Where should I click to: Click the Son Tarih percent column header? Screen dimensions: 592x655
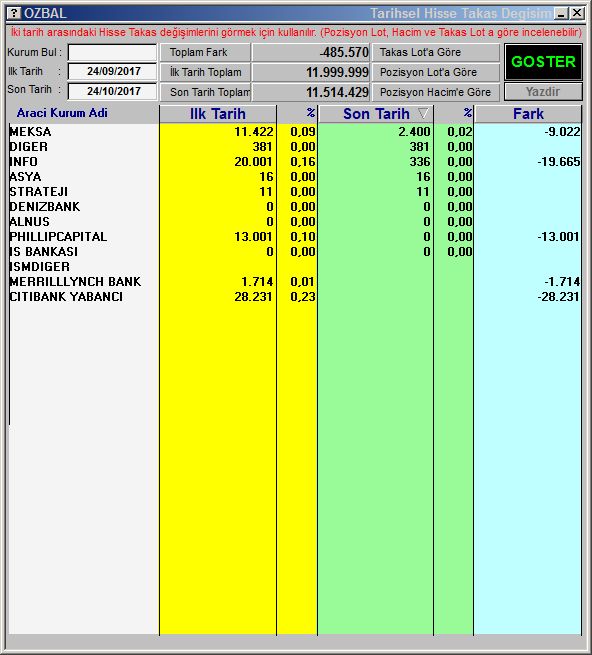454,114
